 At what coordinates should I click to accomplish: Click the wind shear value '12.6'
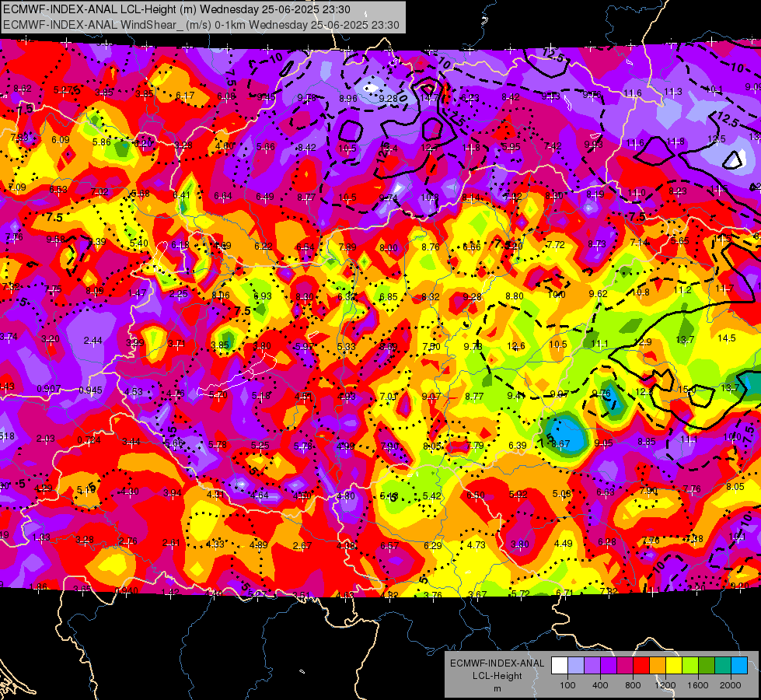[x=516, y=346]
